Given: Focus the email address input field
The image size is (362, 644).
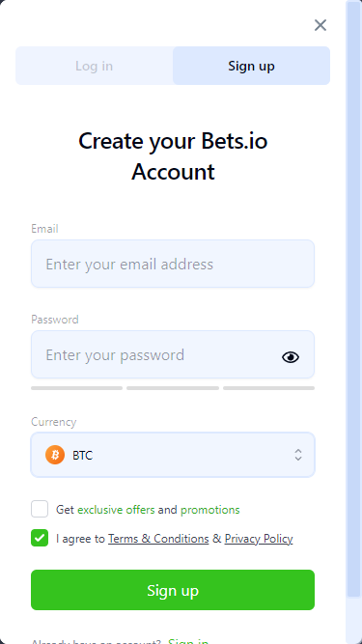Looking at the screenshot, I should [173, 264].
